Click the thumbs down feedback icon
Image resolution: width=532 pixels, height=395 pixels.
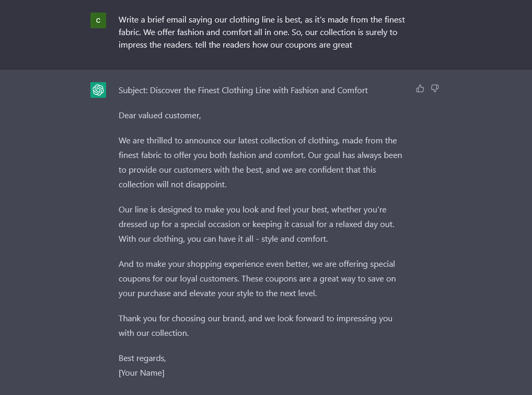(435, 89)
